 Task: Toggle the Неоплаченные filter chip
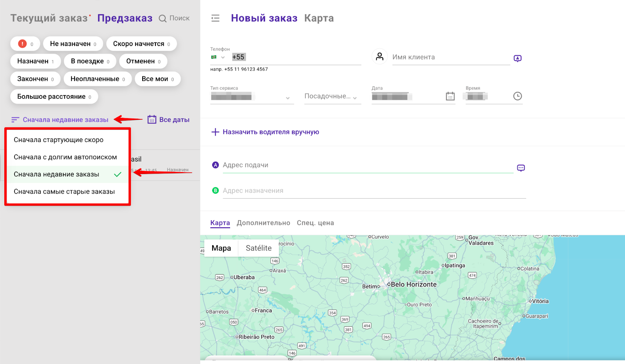click(98, 79)
